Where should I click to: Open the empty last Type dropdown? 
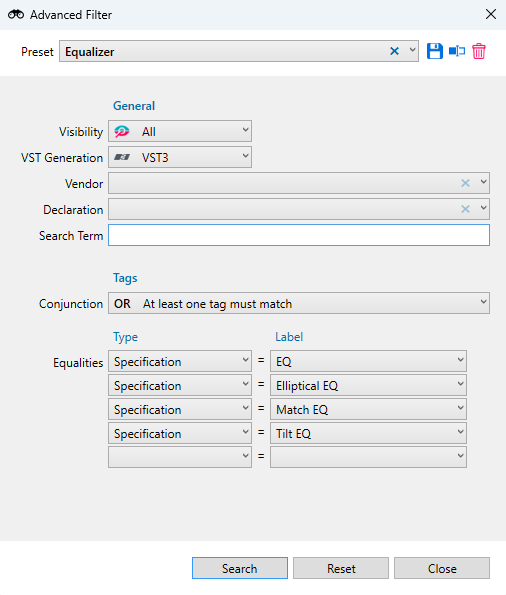coord(180,457)
